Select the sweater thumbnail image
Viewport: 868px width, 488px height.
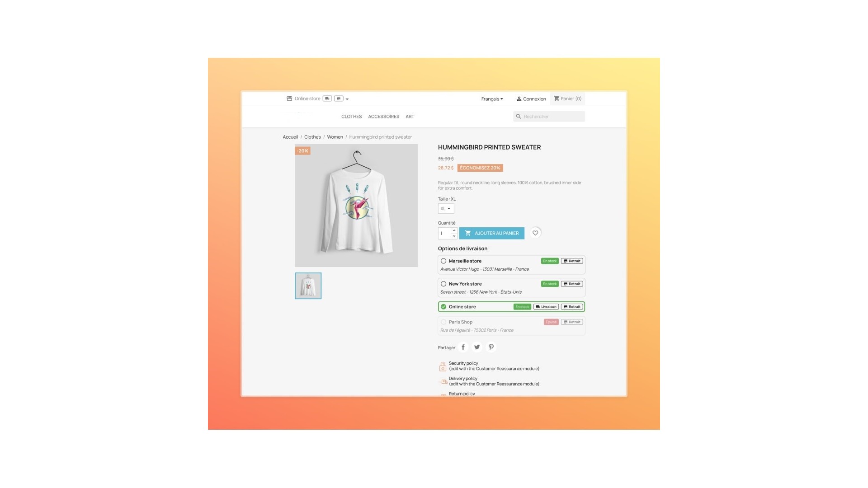pyautogui.click(x=308, y=286)
